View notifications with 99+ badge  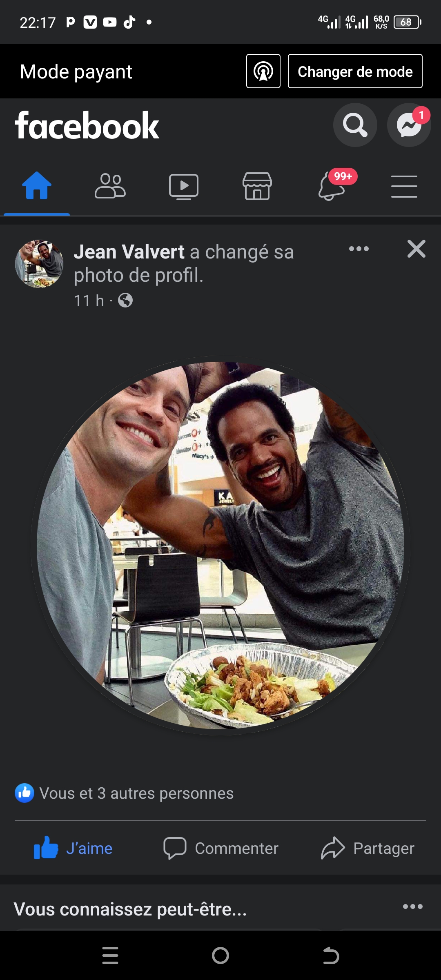tap(332, 186)
